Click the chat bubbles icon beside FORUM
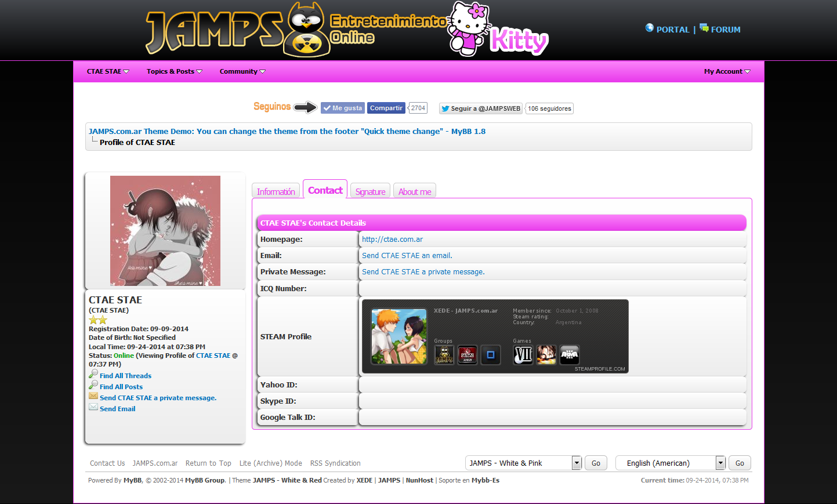 [704, 28]
